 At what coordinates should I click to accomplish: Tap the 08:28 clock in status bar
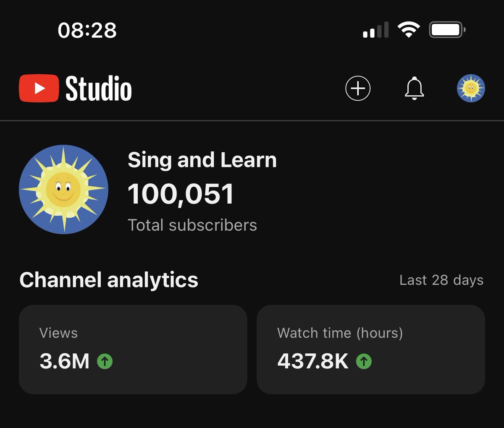87,30
